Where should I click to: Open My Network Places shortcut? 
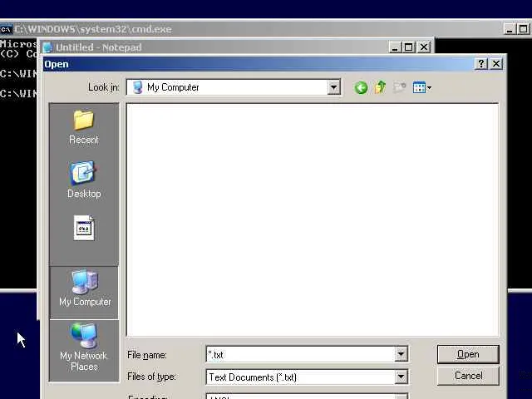pos(84,347)
